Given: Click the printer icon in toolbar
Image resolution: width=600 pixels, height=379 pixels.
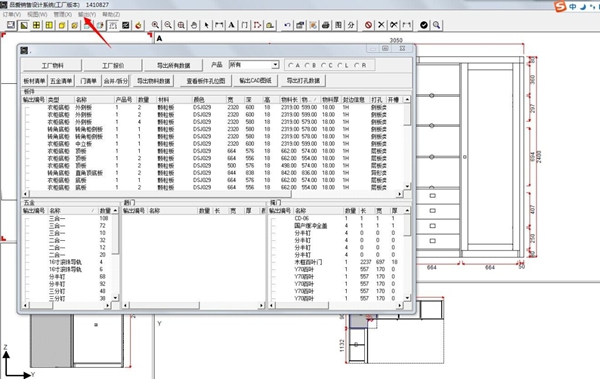Looking at the screenshot, I should 325,25.
